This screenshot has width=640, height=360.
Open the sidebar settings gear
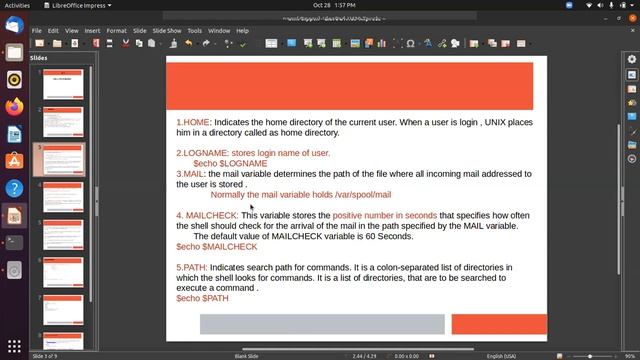(x=632, y=59)
